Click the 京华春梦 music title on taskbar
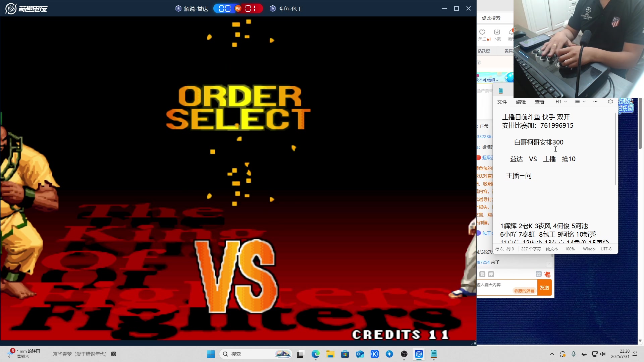Screen dimensions: 644x362 click(80, 354)
